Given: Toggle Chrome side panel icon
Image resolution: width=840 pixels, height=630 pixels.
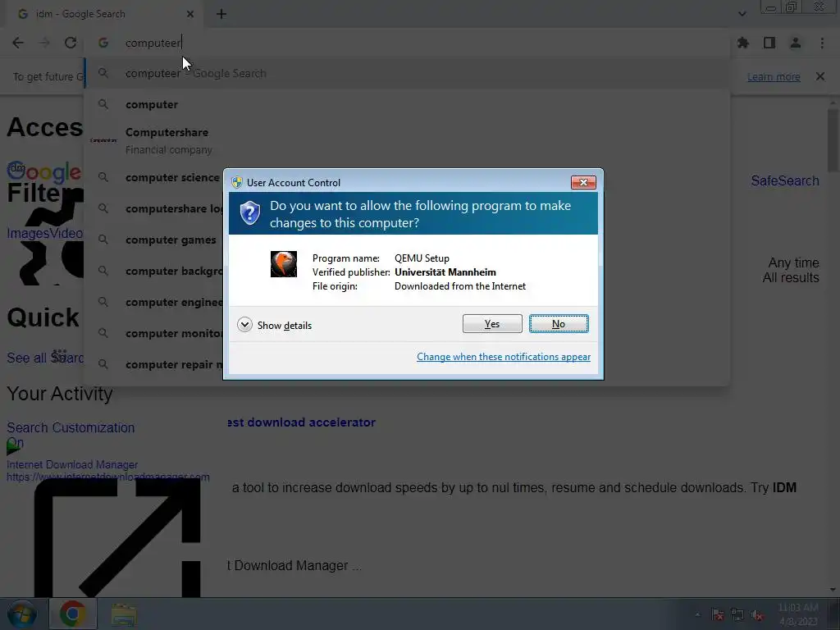Looking at the screenshot, I should tap(769, 43).
